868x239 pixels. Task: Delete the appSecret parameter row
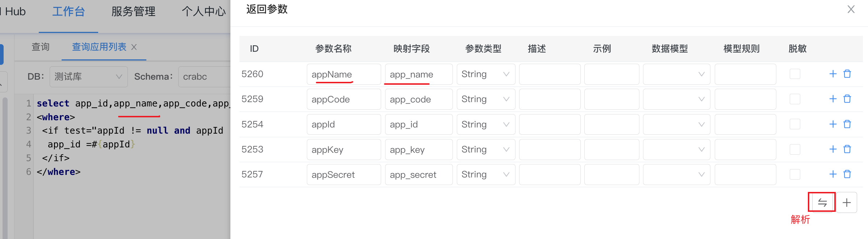847,174
